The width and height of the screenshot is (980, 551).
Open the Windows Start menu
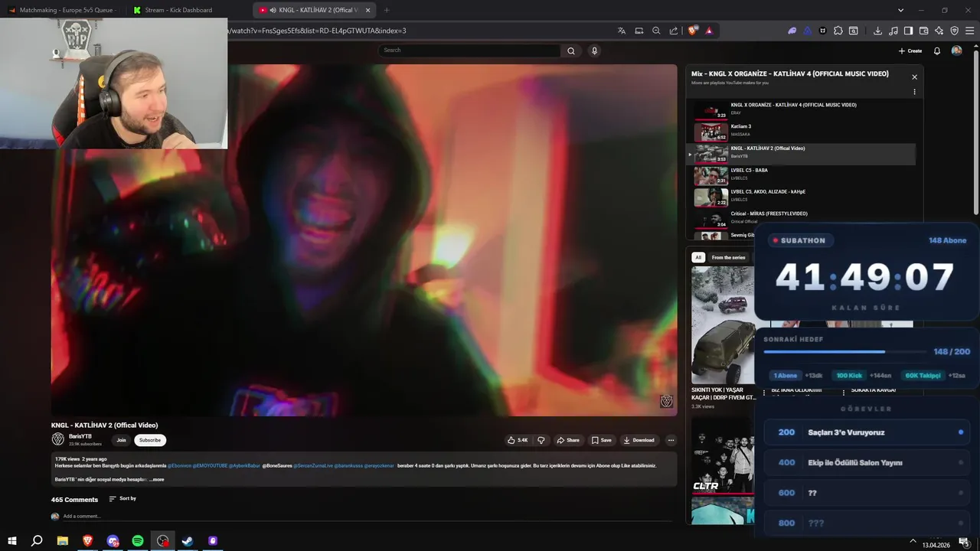click(12, 541)
